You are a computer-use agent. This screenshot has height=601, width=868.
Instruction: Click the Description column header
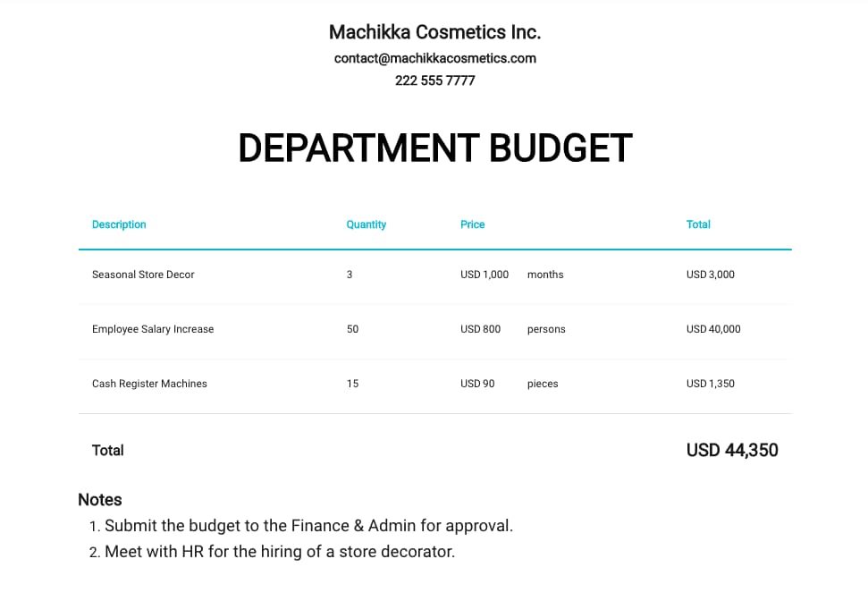pos(119,224)
